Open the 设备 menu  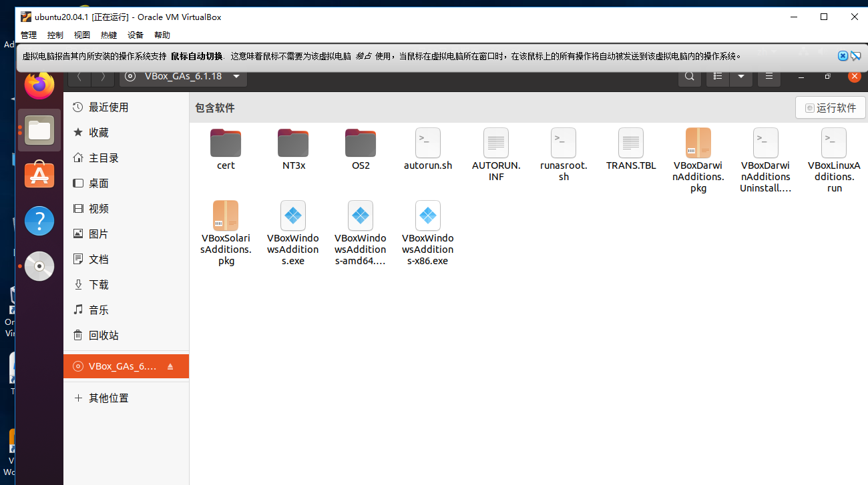point(136,35)
